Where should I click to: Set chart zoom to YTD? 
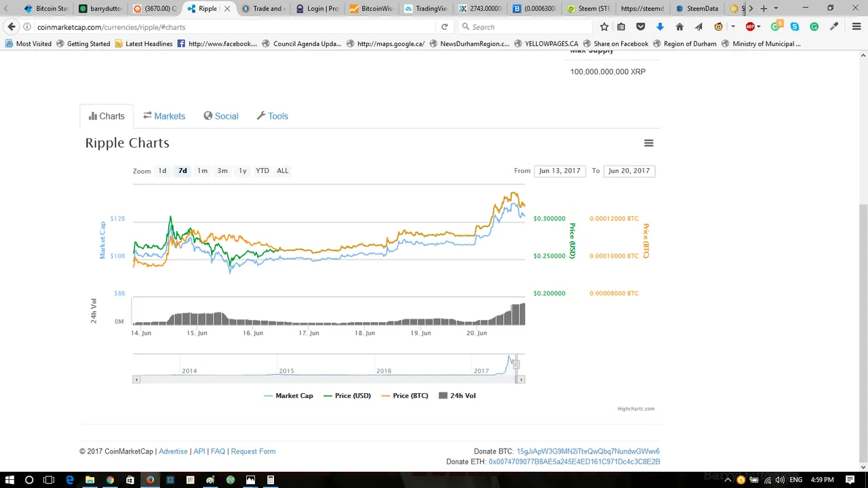coord(262,171)
